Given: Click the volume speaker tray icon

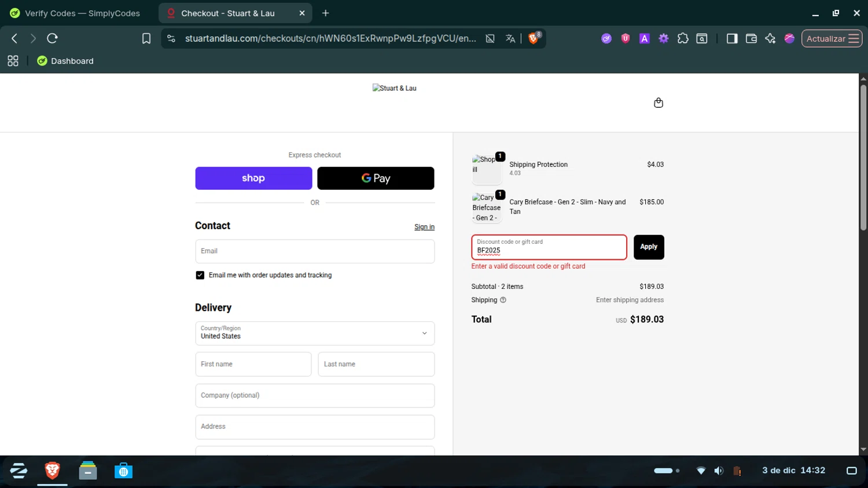Looking at the screenshot, I should (x=719, y=471).
